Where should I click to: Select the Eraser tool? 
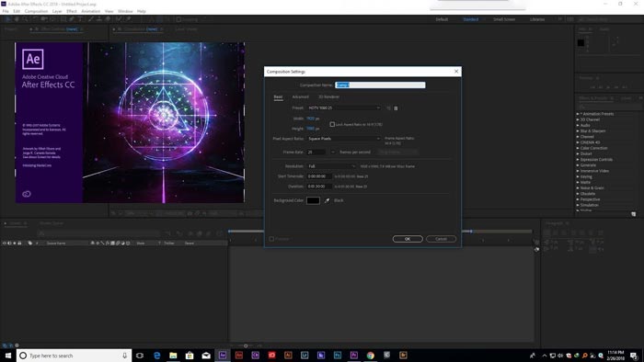(108, 19)
